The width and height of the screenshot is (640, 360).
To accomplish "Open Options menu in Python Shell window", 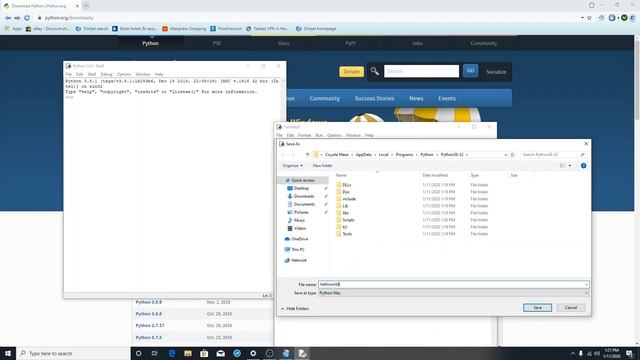I will (124, 74).
